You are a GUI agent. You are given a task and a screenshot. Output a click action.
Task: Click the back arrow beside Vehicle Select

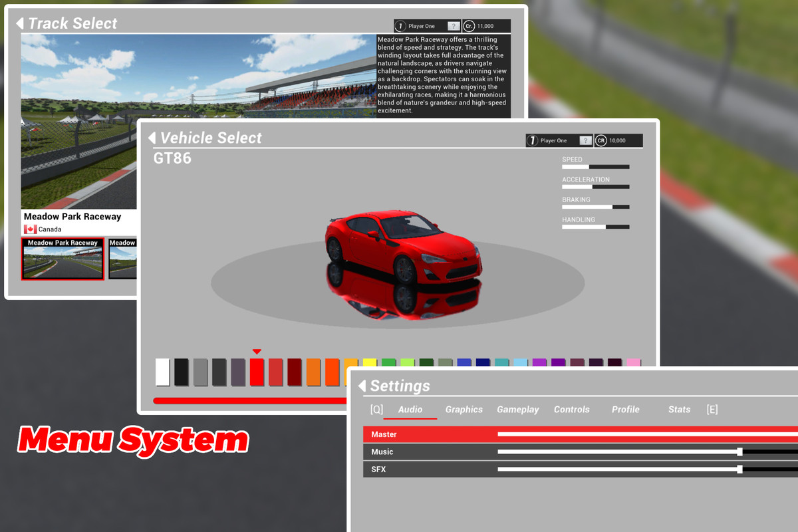click(x=152, y=138)
